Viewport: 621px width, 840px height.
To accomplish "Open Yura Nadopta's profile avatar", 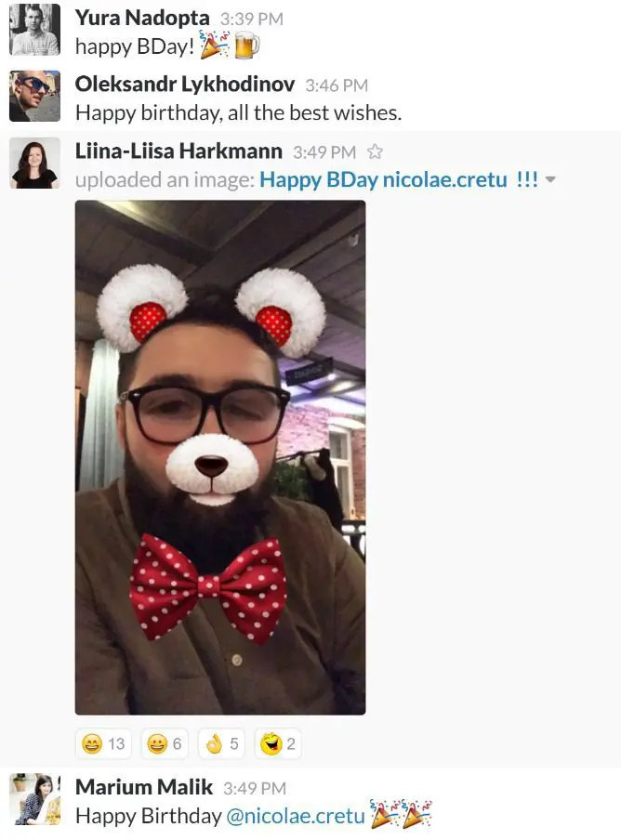I will (x=34, y=30).
